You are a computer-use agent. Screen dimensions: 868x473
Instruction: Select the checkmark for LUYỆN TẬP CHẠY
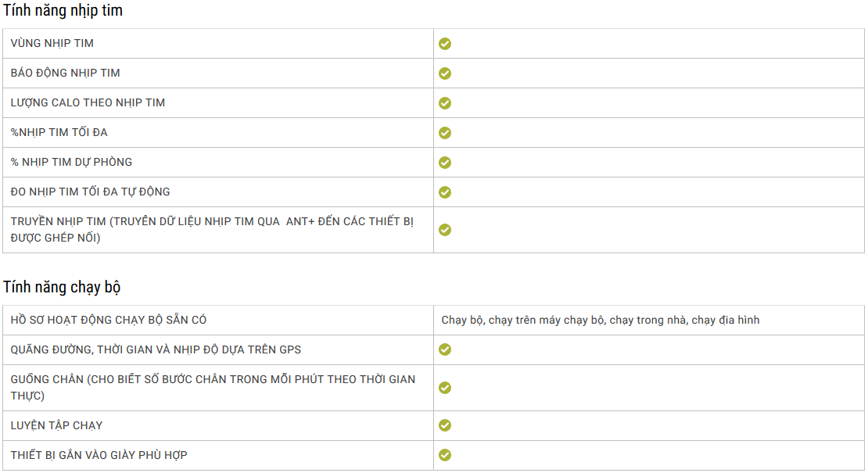click(444, 425)
